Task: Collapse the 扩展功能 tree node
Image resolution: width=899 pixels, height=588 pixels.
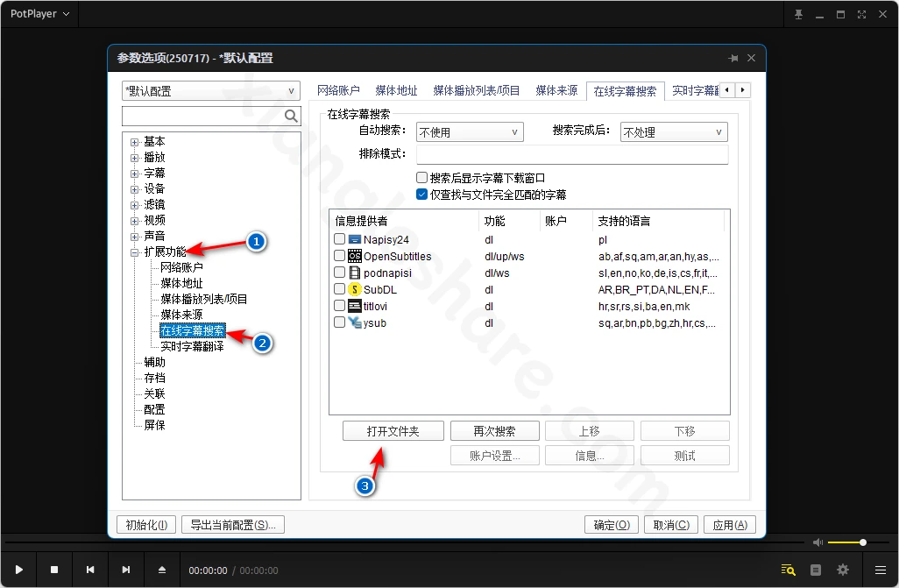Action: [135, 252]
